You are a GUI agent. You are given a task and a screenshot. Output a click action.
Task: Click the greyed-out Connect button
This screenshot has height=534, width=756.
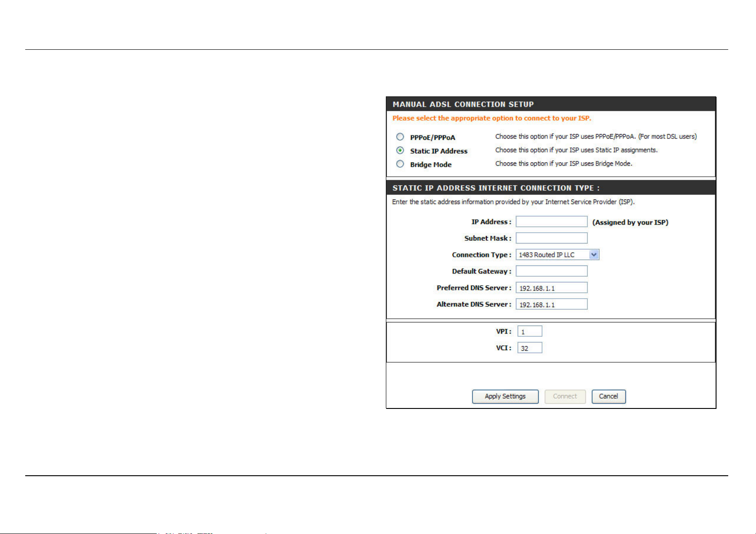565,396
